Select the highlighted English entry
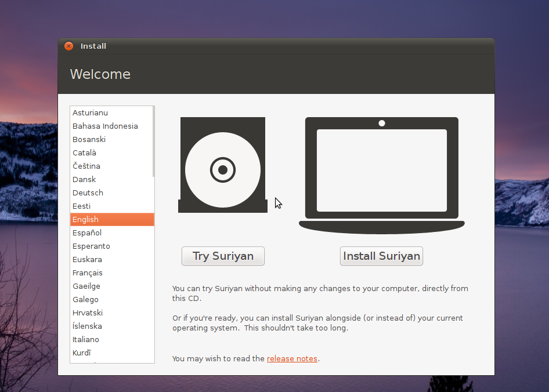549x392 pixels. (x=112, y=219)
